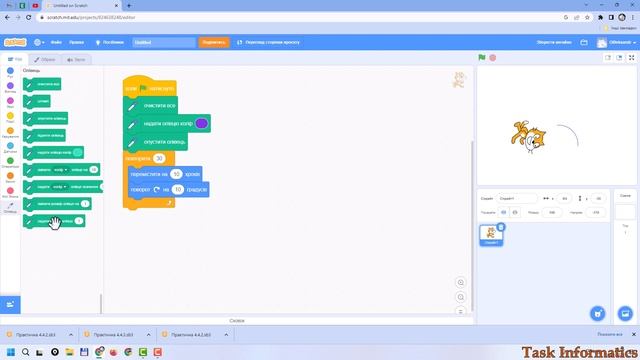Switch to small stage layout
Screen dimensions: 640x360
[x=608, y=58]
